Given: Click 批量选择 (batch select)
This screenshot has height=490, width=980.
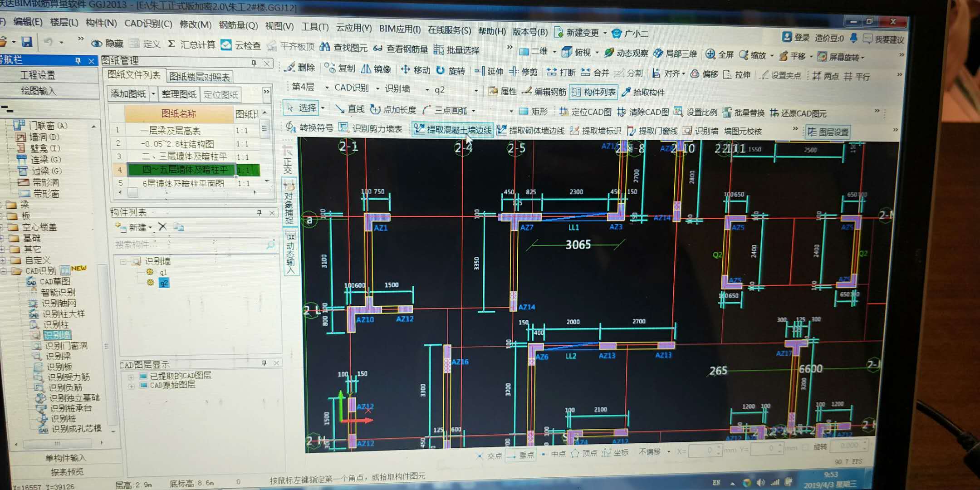Looking at the screenshot, I should pos(457,50).
